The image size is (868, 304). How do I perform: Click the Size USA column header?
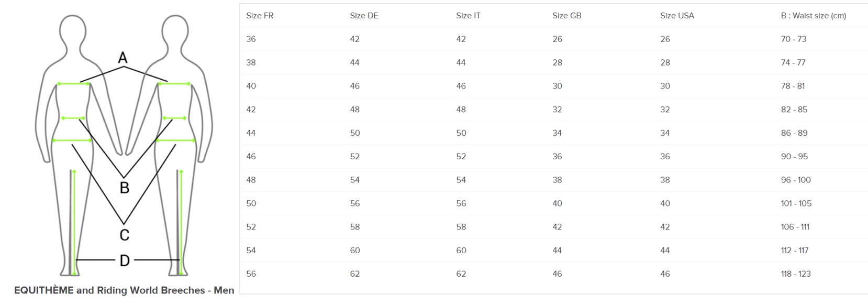coord(677,16)
